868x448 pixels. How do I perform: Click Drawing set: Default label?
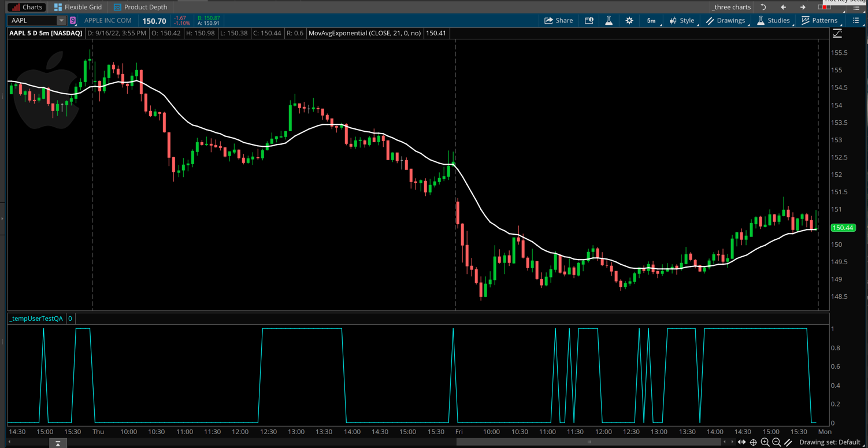point(830,442)
